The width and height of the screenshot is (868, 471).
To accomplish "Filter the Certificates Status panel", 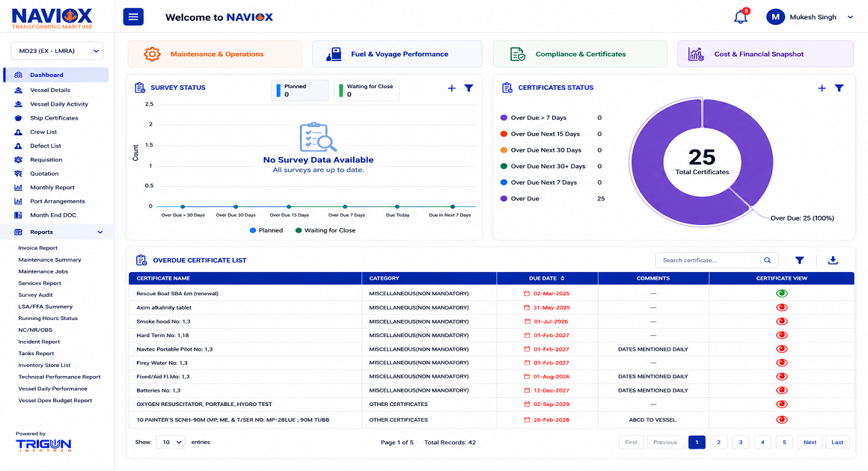I will (x=840, y=88).
